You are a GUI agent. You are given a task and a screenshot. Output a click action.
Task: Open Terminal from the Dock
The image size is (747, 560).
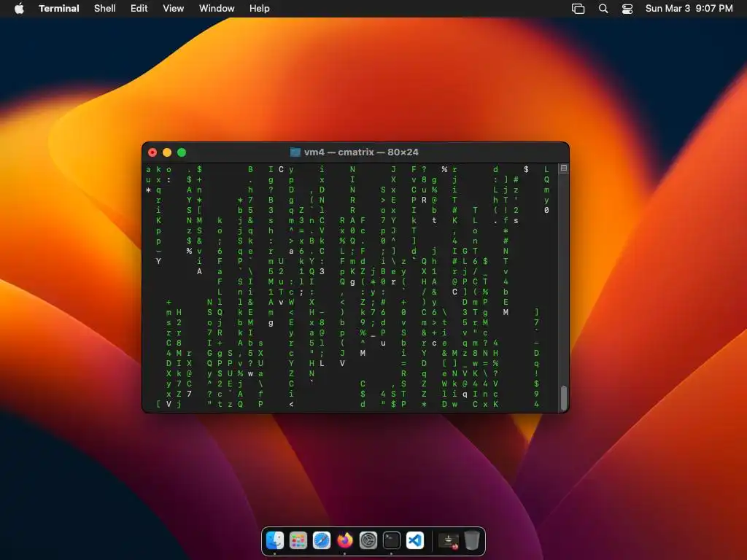click(x=392, y=540)
